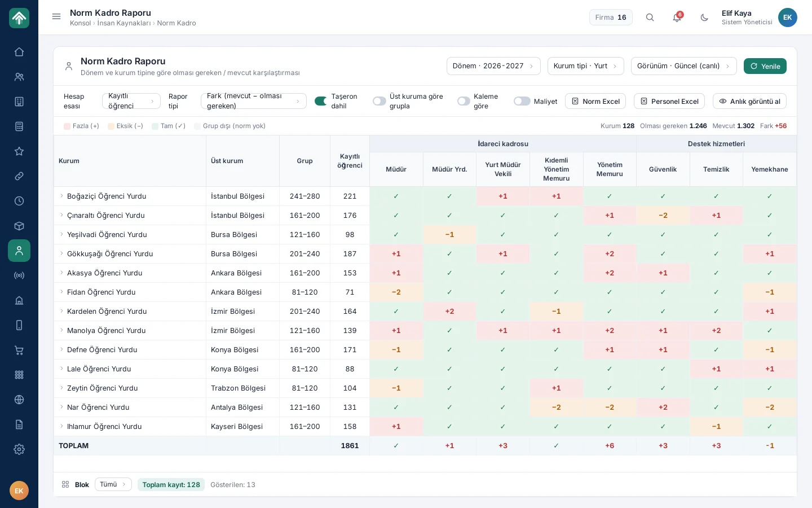Open the Görünüm Güncel (canlı) dropdown
Image resolution: width=812 pixels, height=508 pixels.
click(684, 66)
